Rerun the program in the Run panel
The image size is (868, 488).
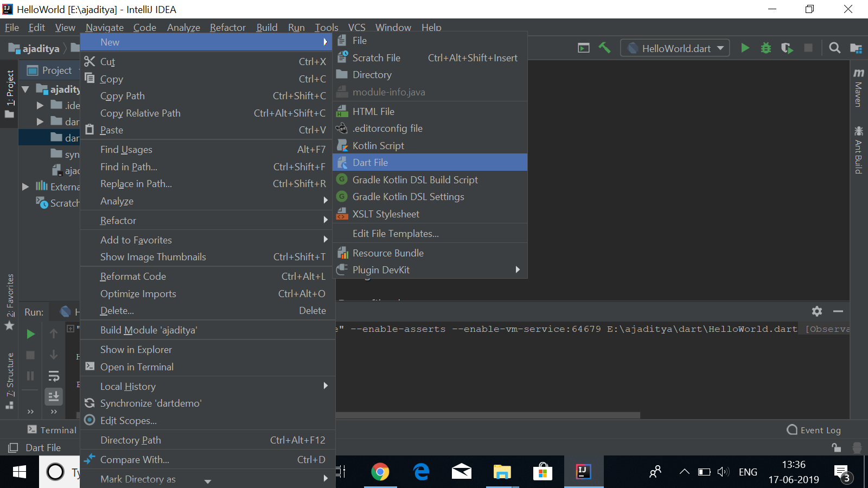tap(30, 334)
